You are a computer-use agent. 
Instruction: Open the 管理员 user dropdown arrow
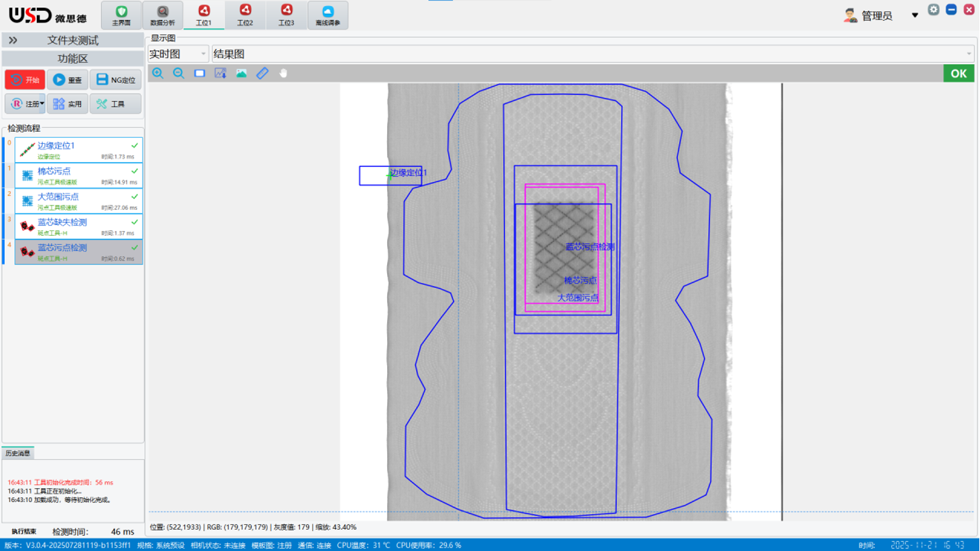914,15
